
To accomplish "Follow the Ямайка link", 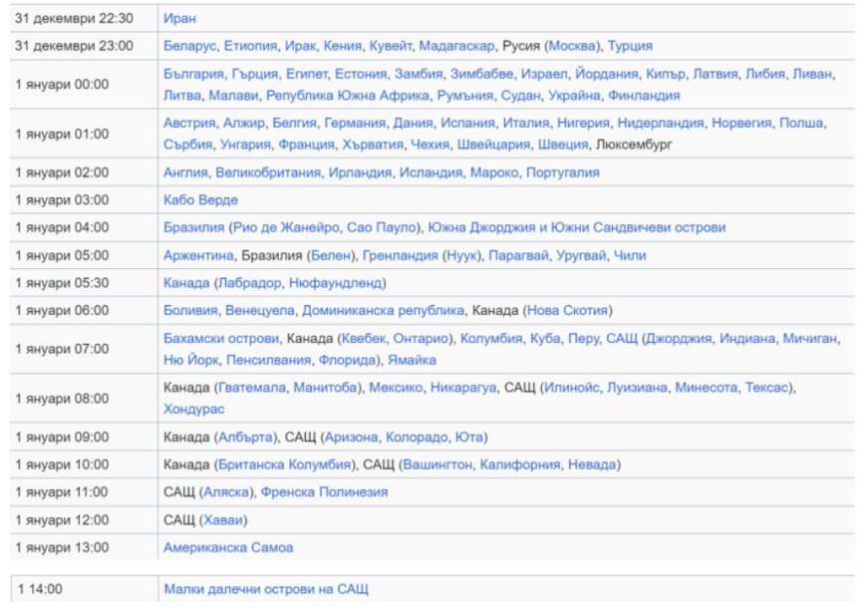I will click(412, 360).
